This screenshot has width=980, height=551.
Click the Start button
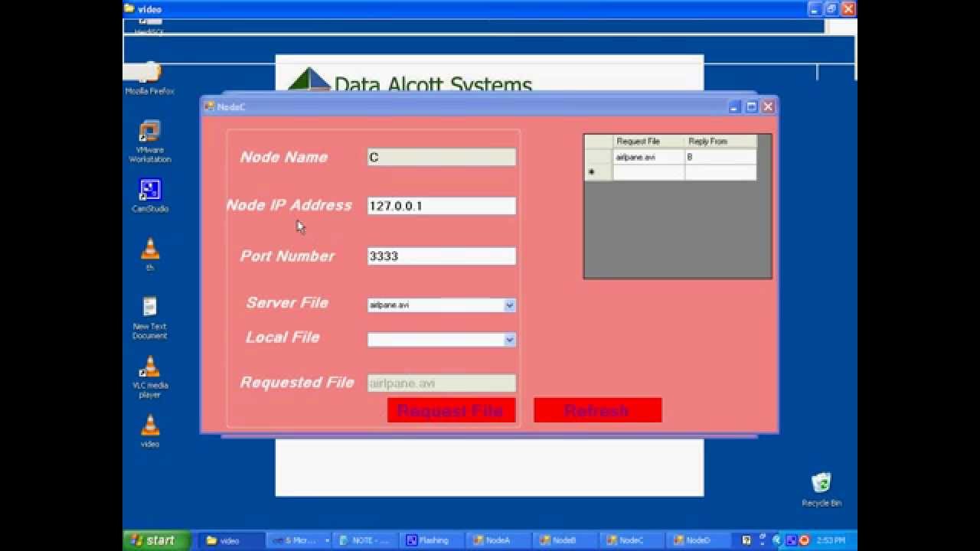coord(156,540)
